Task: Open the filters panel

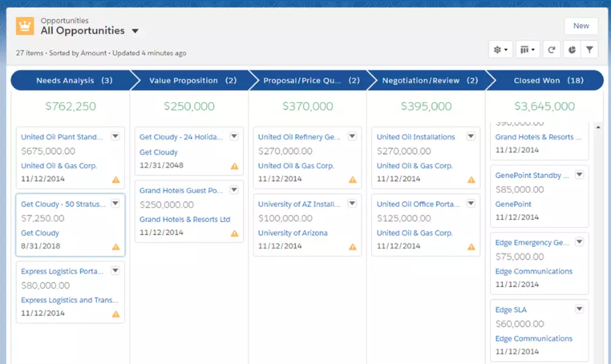Action: coord(589,50)
